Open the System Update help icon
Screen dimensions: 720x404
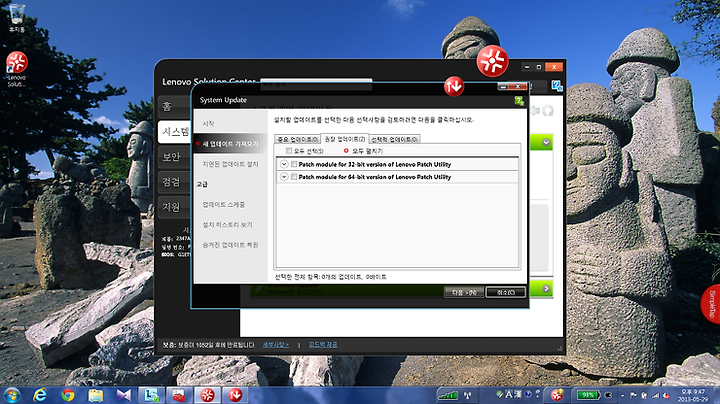coord(519,101)
